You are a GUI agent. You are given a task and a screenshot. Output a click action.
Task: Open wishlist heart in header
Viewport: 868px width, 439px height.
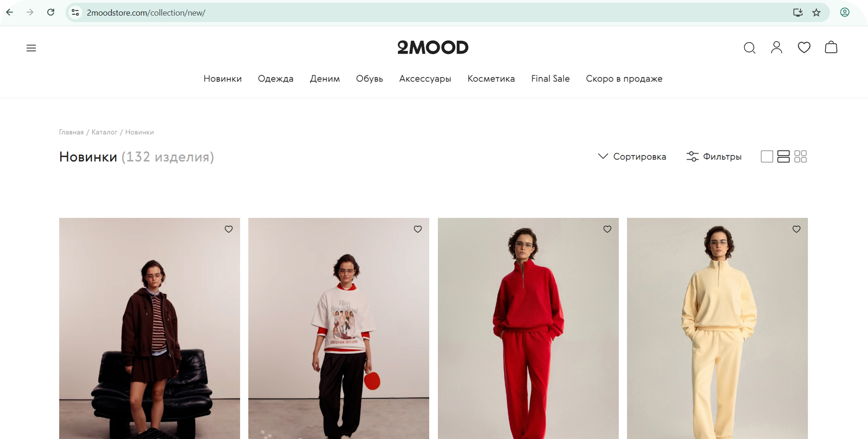(x=804, y=47)
